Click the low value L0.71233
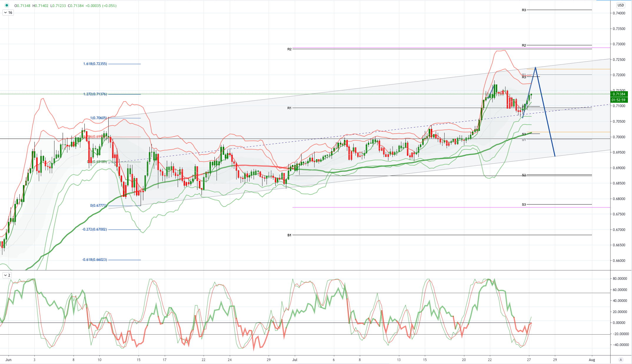 [58, 6]
